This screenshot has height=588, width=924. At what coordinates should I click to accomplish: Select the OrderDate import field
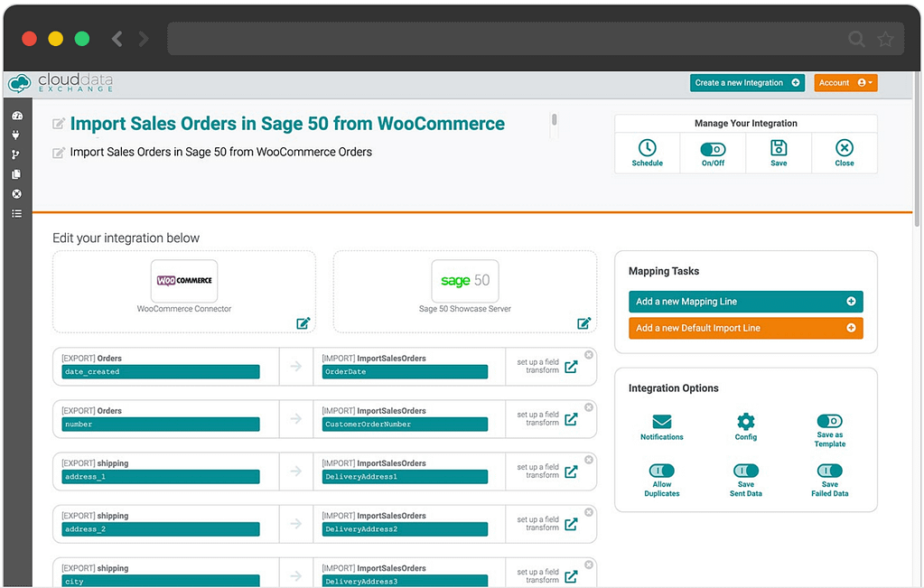coord(405,372)
